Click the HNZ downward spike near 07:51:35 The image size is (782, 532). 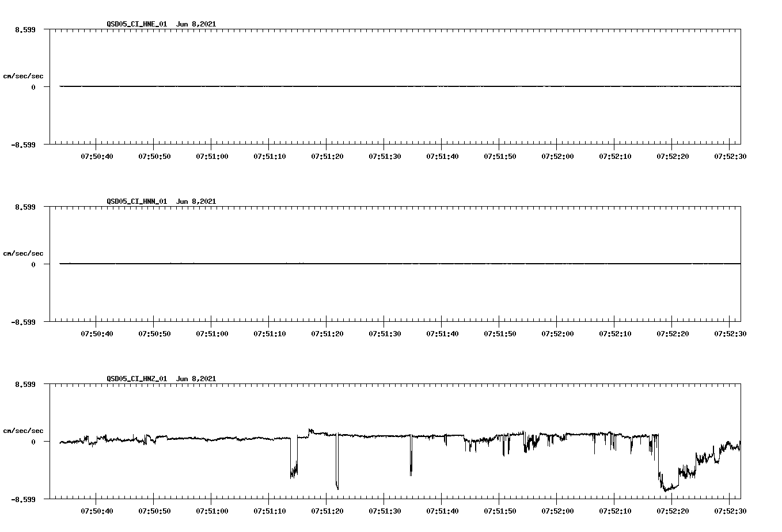(x=411, y=456)
